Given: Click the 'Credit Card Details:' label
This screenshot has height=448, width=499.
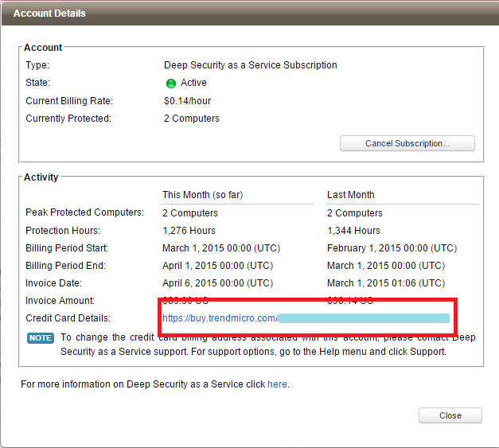Looking at the screenshot, I should click(x=68, y=318).
